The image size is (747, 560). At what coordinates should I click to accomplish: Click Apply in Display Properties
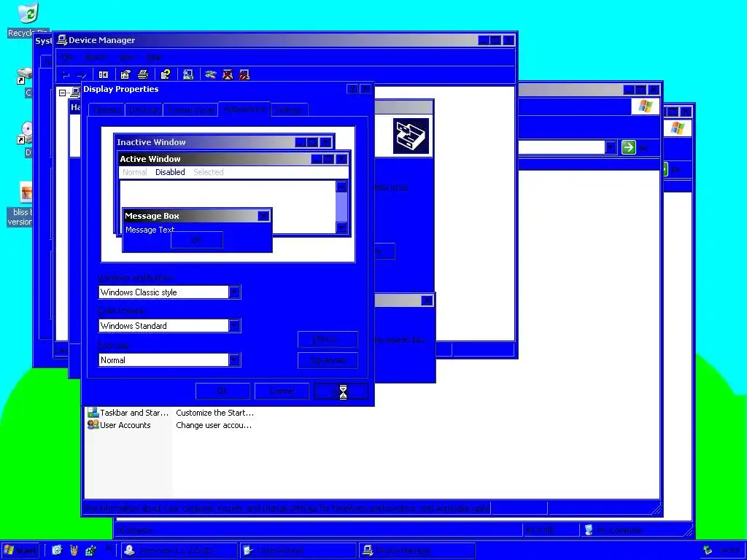tap(341, 391)
